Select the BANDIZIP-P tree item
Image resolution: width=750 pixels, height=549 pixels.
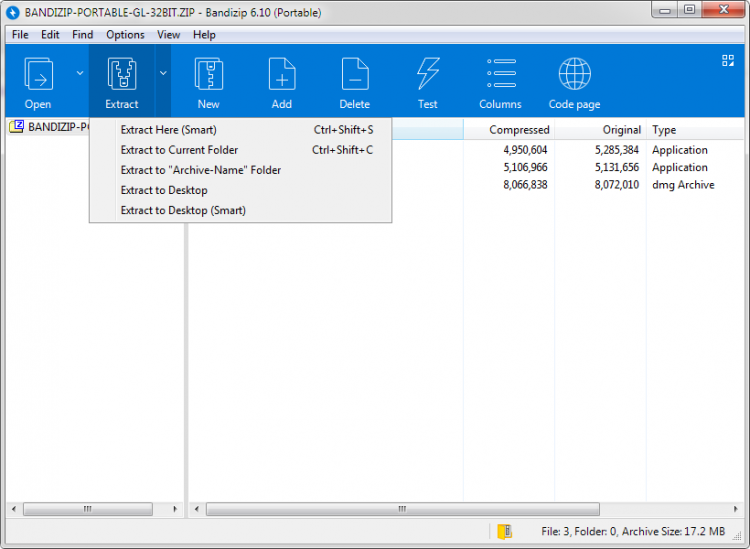[x=58, y=127]
